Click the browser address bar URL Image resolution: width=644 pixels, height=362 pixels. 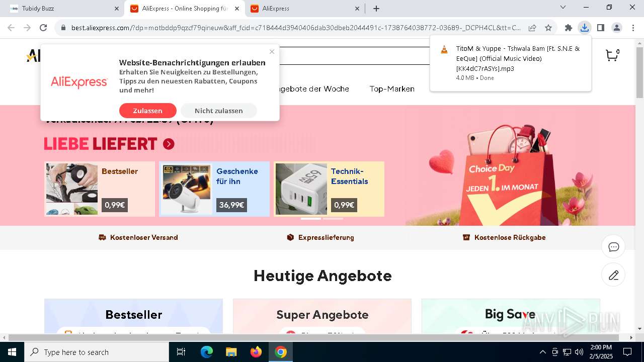click(296, 28)
